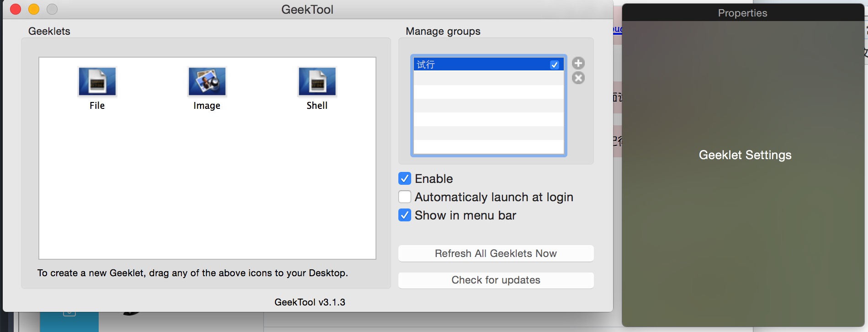Uncheck Show in menu bar
This screenshot has width=868, height=332.
405,215
